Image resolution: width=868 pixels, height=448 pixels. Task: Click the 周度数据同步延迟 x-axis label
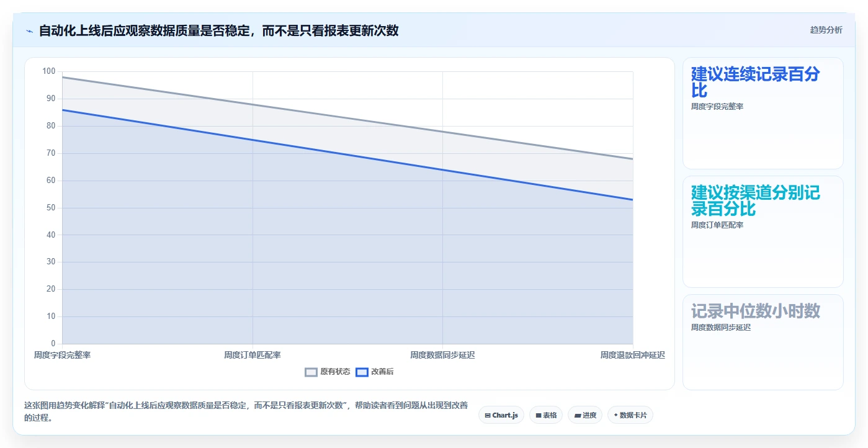pyautogui.click(x=442, y=355)
